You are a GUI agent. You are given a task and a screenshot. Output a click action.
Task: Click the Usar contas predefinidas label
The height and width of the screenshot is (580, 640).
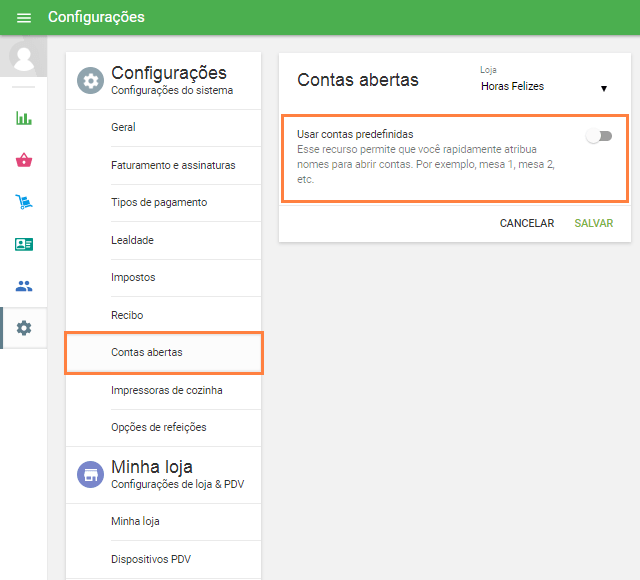[355, 134]
